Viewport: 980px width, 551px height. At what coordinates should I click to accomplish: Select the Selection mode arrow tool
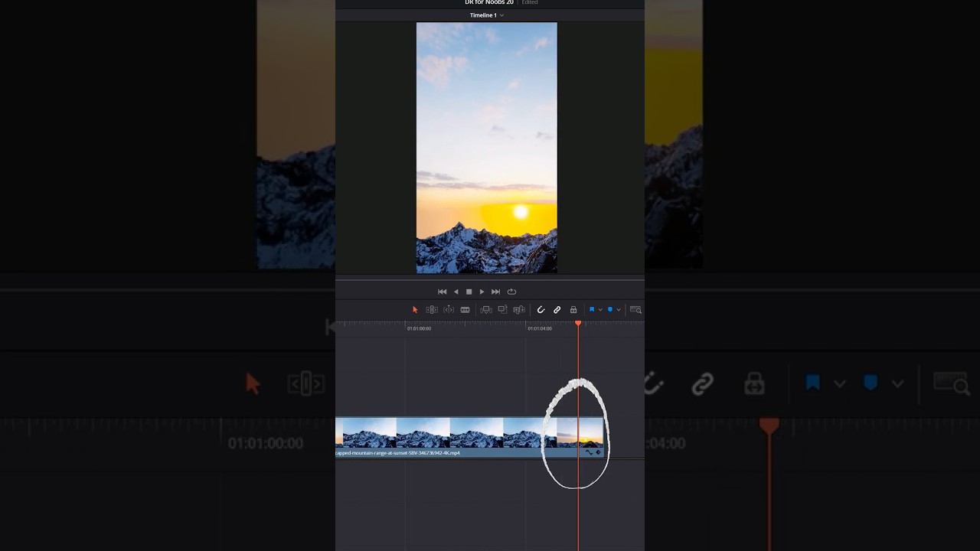415,310
